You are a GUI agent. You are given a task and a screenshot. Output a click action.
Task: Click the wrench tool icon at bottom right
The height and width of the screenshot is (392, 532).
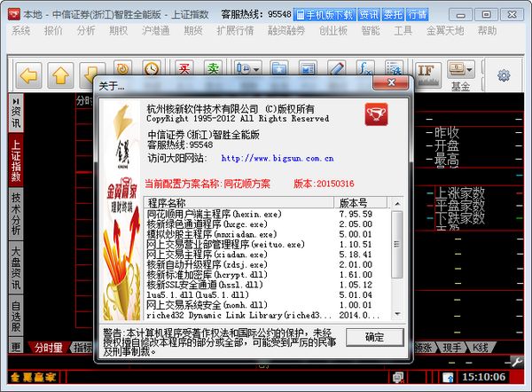coord(517,362)
